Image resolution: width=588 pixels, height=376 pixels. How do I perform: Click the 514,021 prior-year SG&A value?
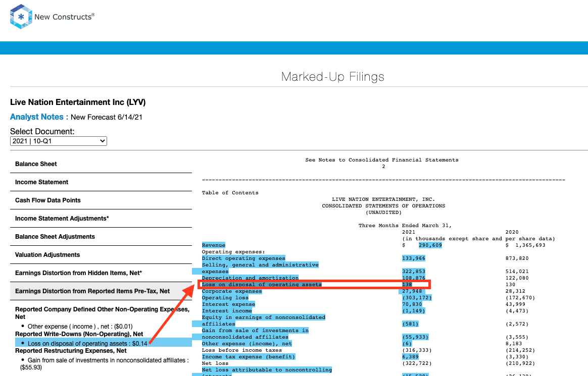coord(517,272)
